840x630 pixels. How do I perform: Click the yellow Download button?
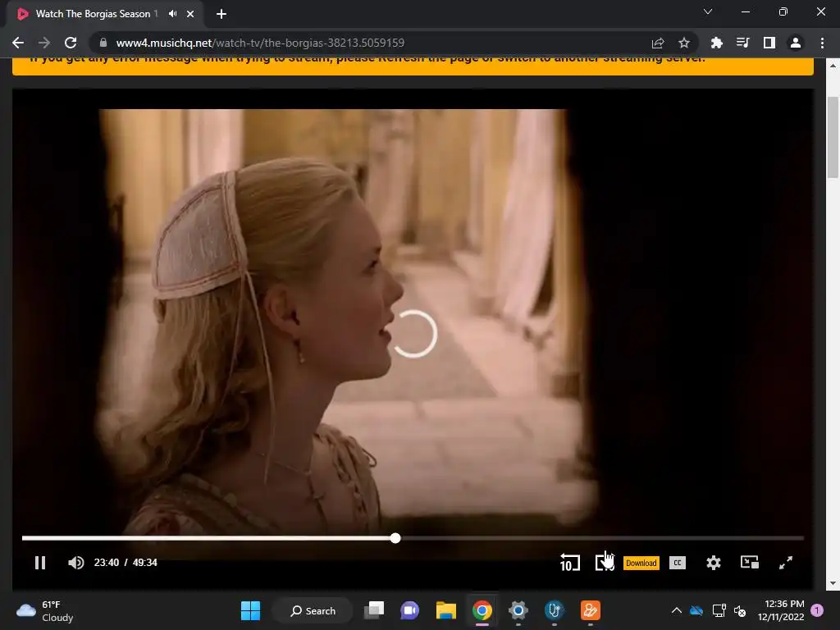click(641, 563)
